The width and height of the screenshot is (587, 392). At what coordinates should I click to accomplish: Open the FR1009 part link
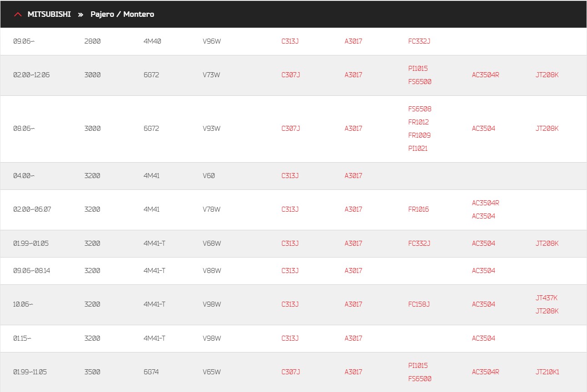pyautogui.click(x=419, y=135)
